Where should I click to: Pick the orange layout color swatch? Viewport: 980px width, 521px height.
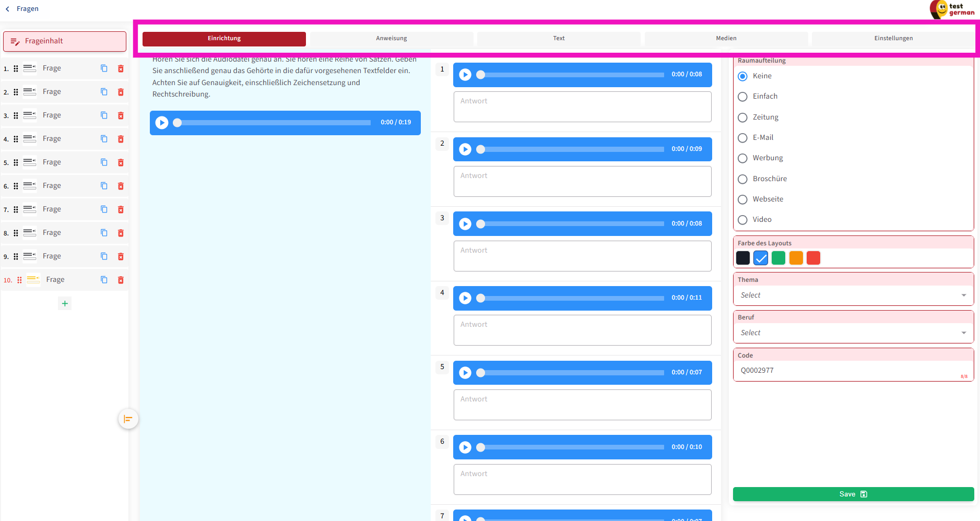pyautogui.click(x=796, y=258)
